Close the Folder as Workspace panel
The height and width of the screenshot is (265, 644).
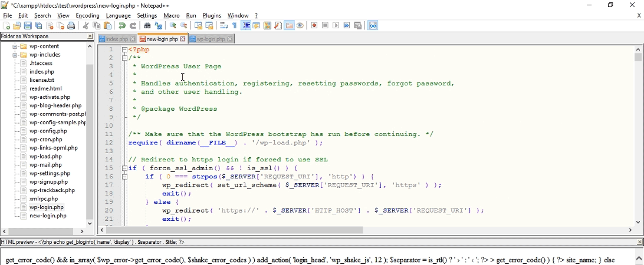click(x=90, y=37)
